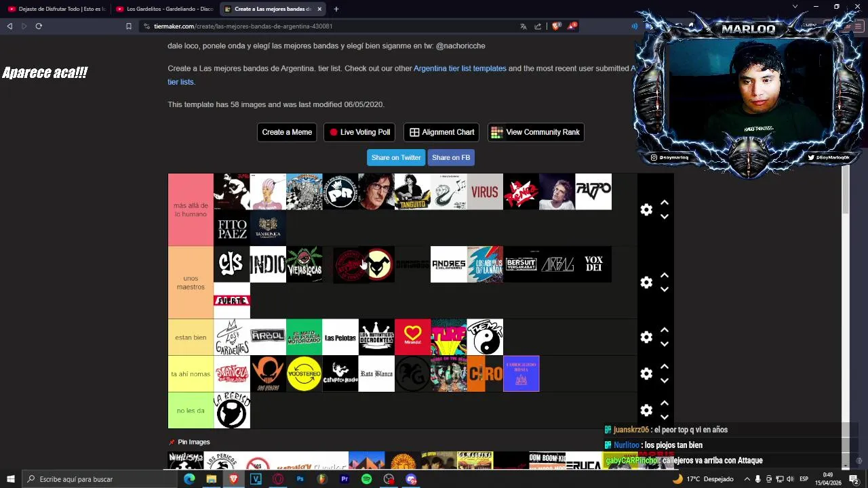
Task: Select the Rata Blanca band image
Action: [x=376, y=374]
